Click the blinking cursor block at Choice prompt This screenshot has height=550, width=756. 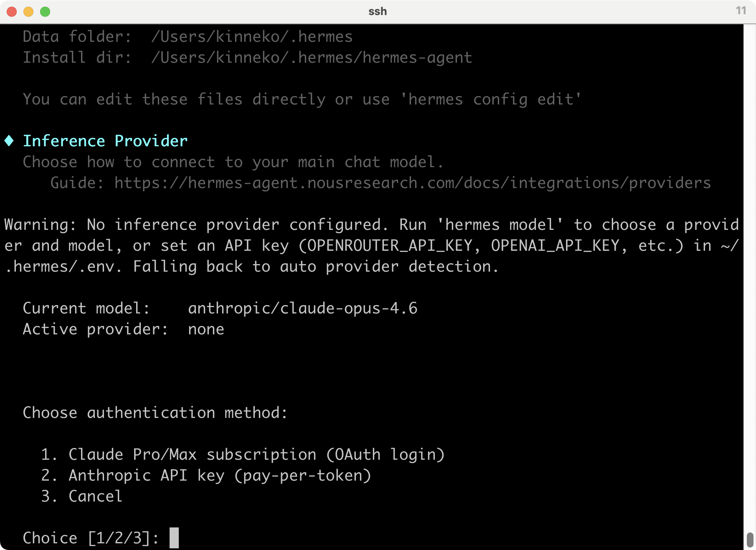(x=174, y=538)
